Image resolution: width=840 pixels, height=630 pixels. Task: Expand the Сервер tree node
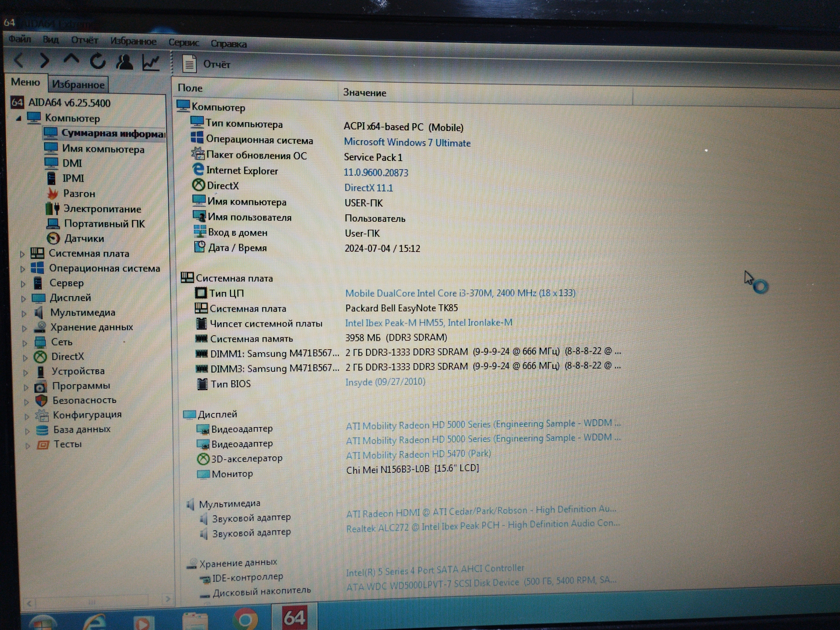pyautogui.click(x=23, y=284)
